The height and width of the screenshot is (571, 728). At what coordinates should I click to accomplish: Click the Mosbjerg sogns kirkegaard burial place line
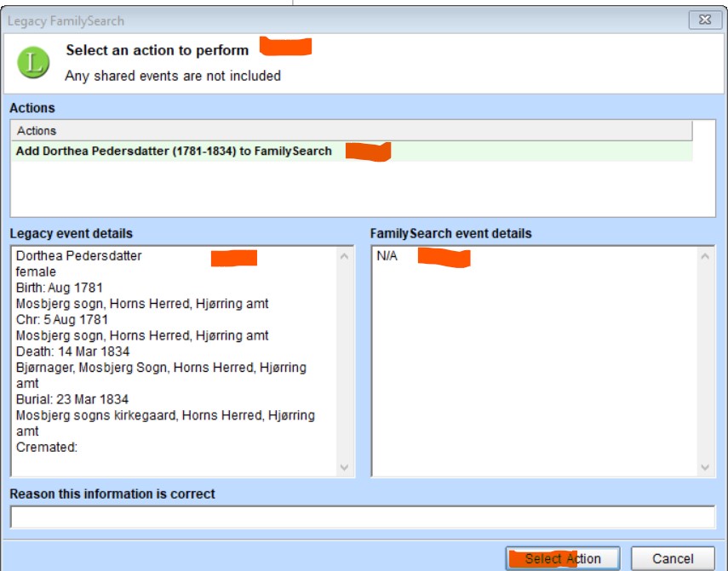[165, 423]
